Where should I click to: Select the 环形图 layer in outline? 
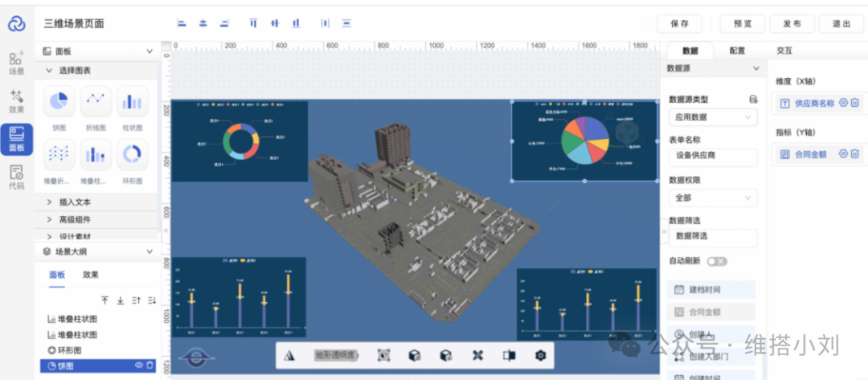click(x=98, y=350)
